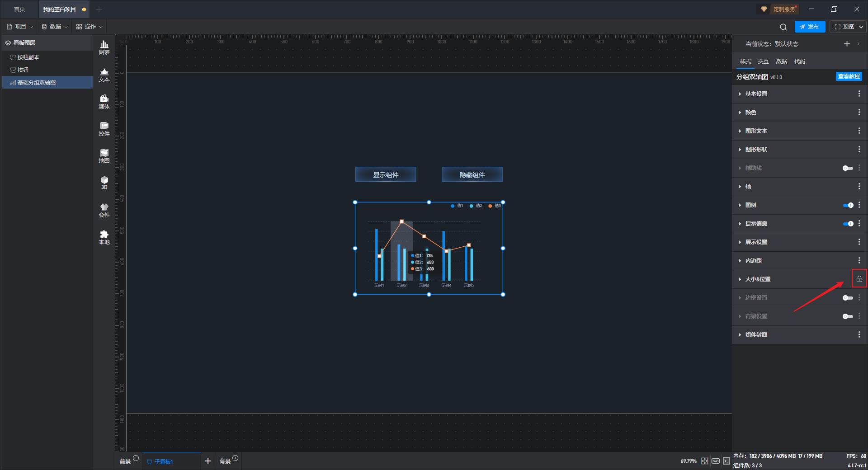Enable the 背景设置 toggle
The width and height of the screenshot is (868, 470).
pos(848,316)
